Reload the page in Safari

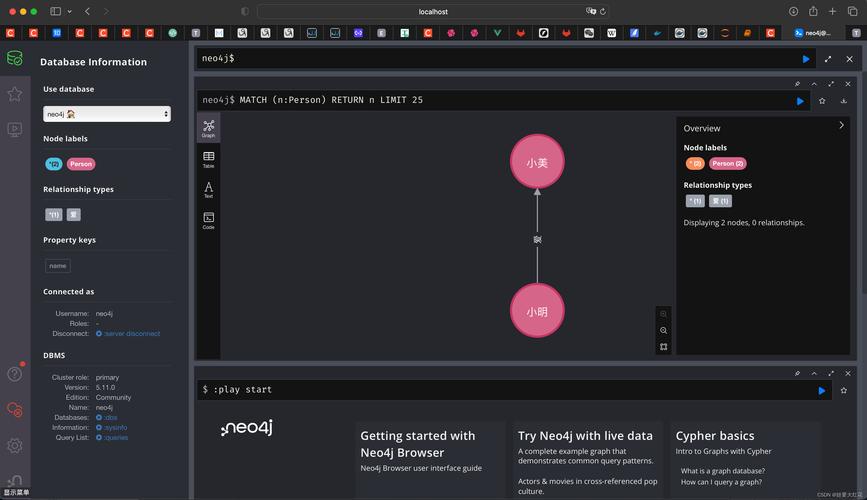tap(603, 12)
